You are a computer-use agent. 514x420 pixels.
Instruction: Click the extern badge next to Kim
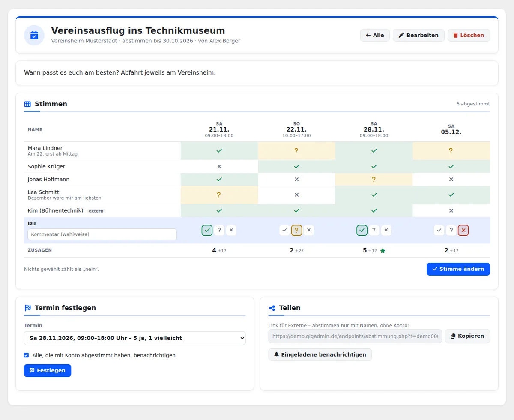[96, 211]
